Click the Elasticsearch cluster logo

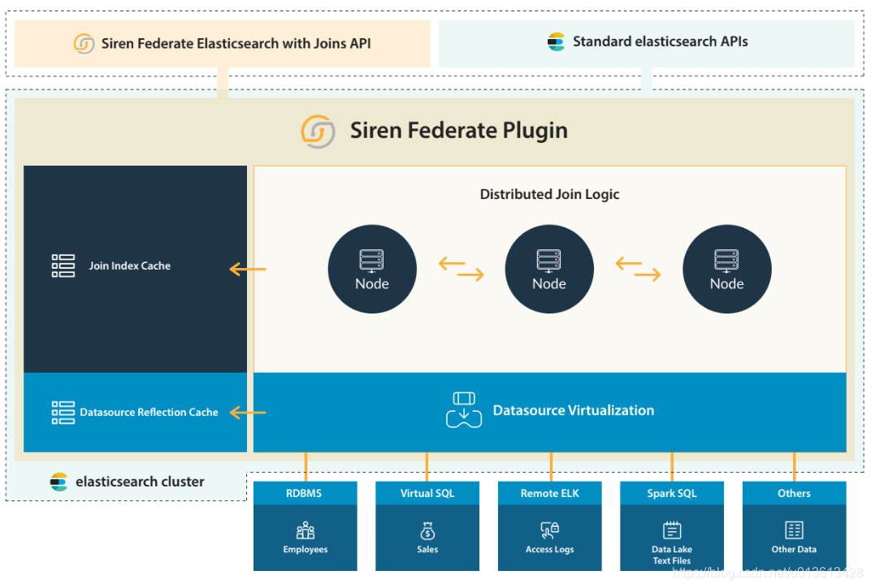coord(58,482)
